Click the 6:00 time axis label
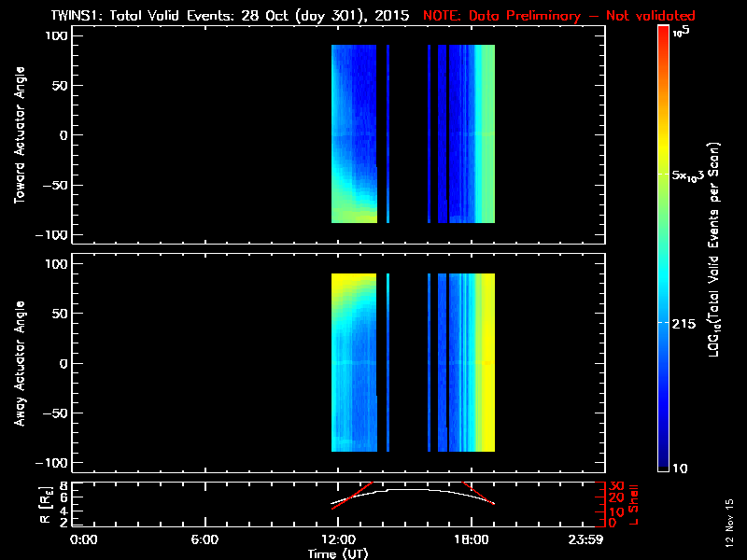 click(204, 539)
